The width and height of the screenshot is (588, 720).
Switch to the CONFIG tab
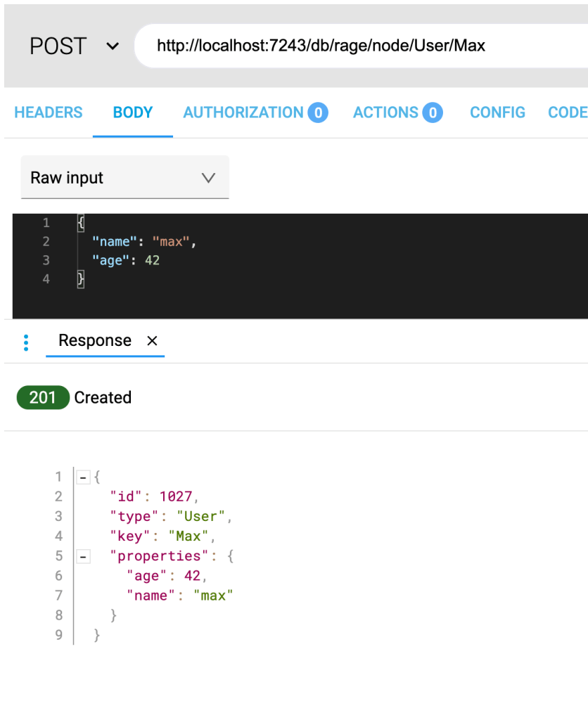point(497,112)
